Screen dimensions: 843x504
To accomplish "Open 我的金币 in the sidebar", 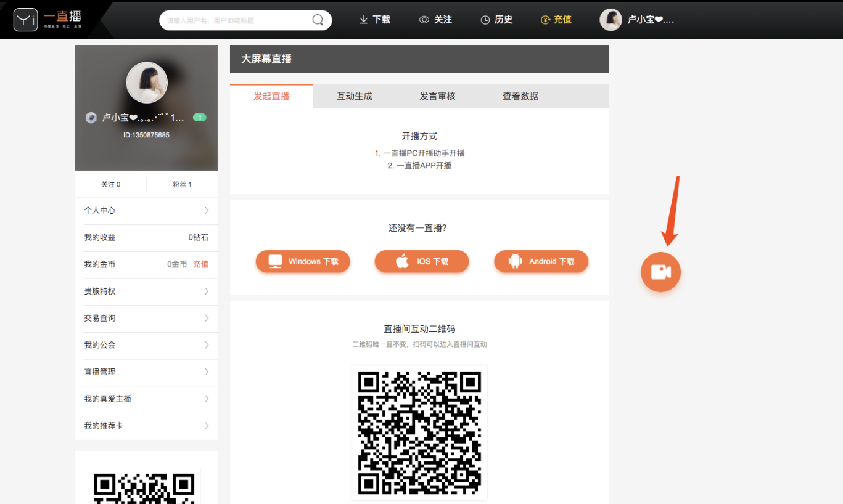I will coord(146,264).
